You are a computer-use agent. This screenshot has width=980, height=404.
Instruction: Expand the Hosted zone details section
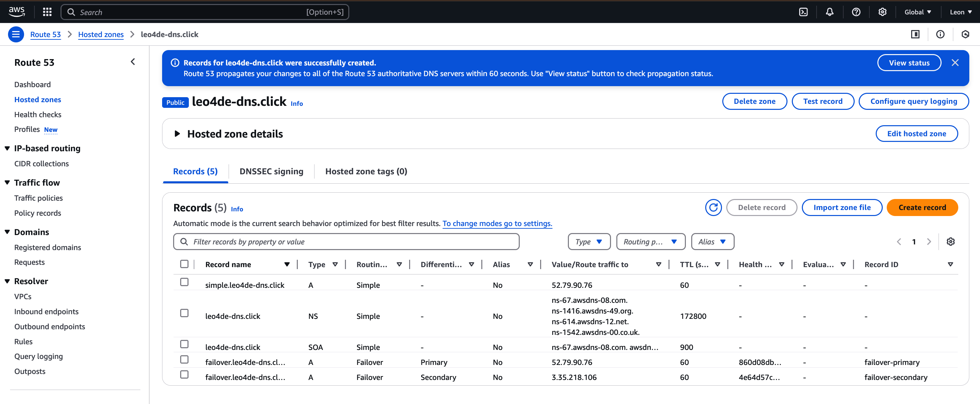click(177, 134)
